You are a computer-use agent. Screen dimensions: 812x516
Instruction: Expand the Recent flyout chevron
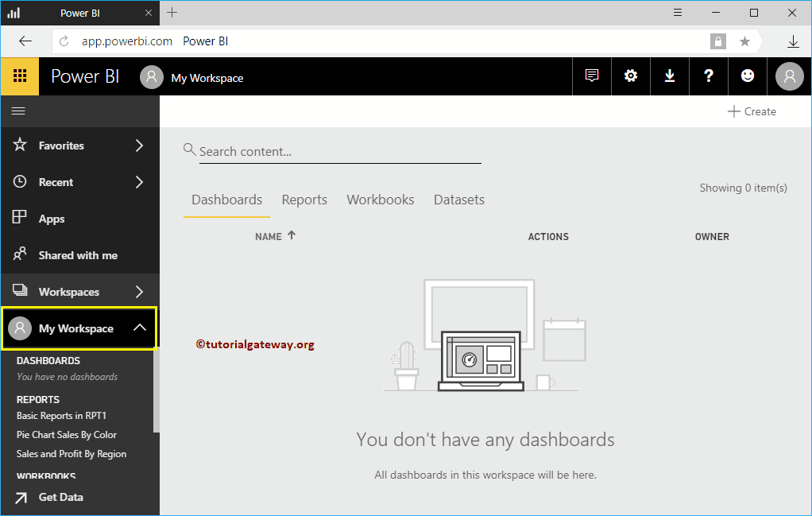(139, 182)
